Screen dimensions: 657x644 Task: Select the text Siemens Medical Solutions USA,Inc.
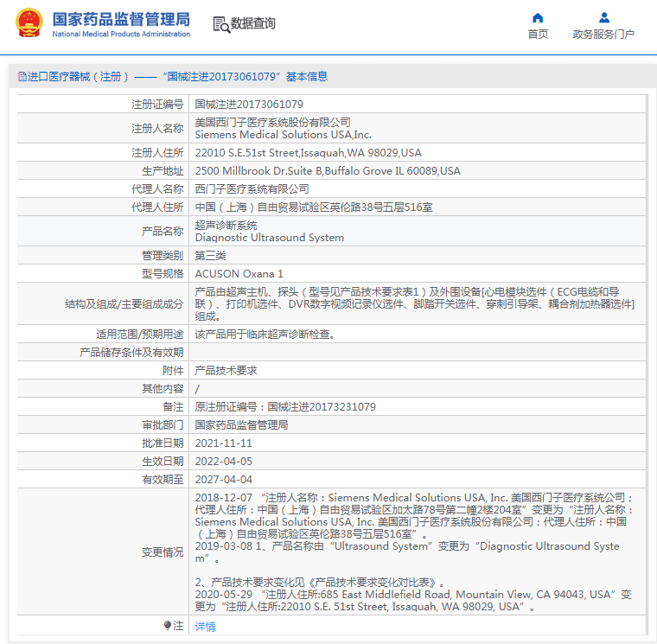(283, 135)
